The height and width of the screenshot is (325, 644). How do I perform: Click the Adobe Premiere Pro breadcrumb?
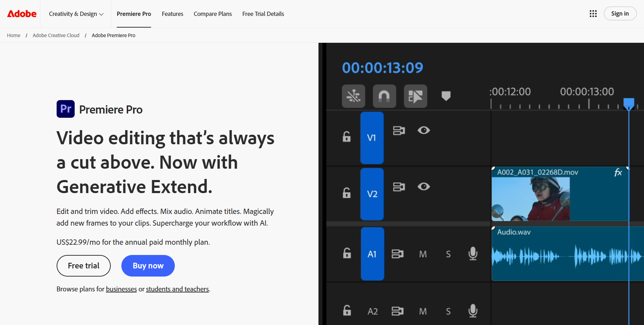tap(113, 35)
